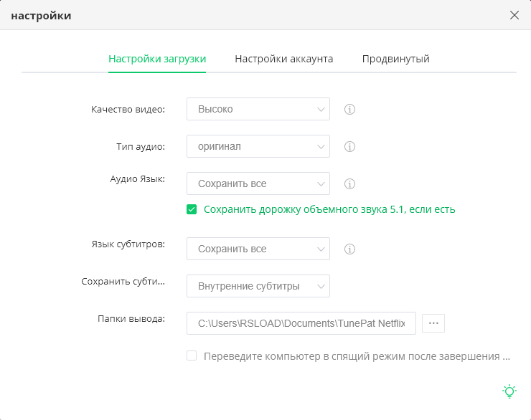Select the Настройки загрузки tab

pos(157,59)
